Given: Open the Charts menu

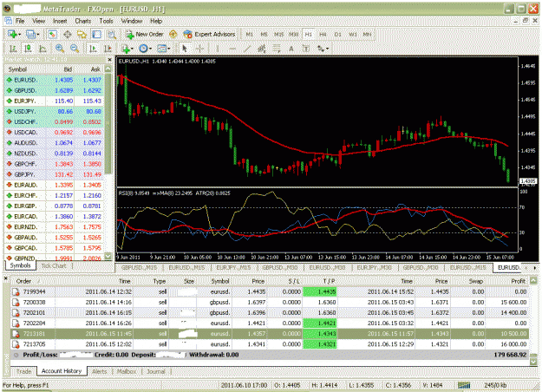Looking at the screenshot, I should [83, 21].
